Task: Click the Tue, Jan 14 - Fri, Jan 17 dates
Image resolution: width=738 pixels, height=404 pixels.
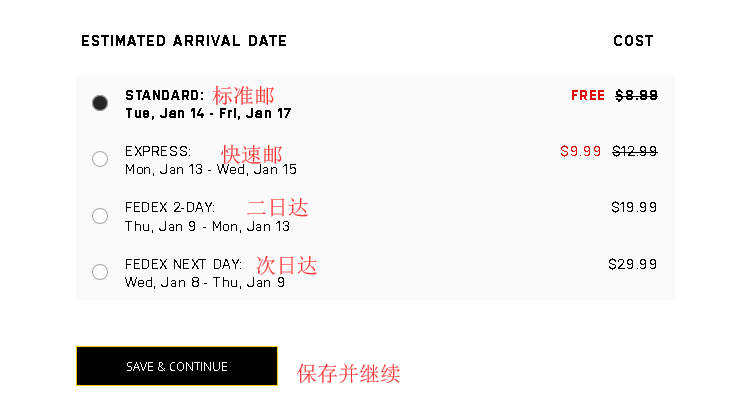Action: 208,114
